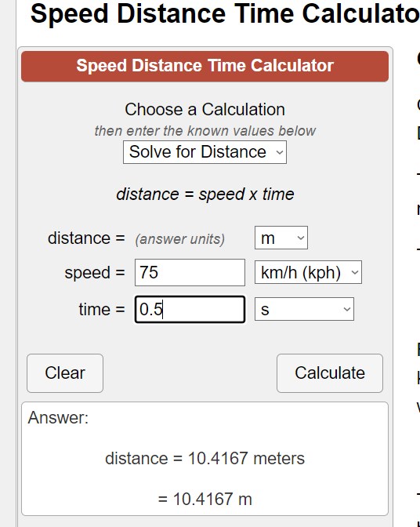This screenshot has height=527, width=420.
Task: Focus the speed input field containing 75
Action: point(190,272)
